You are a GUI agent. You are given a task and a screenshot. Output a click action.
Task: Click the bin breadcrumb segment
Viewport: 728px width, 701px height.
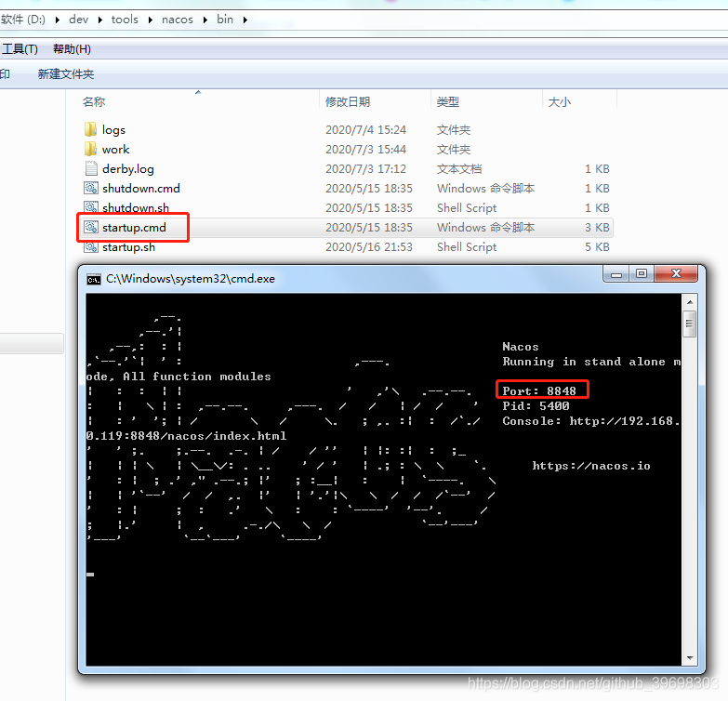click(225, 20)
